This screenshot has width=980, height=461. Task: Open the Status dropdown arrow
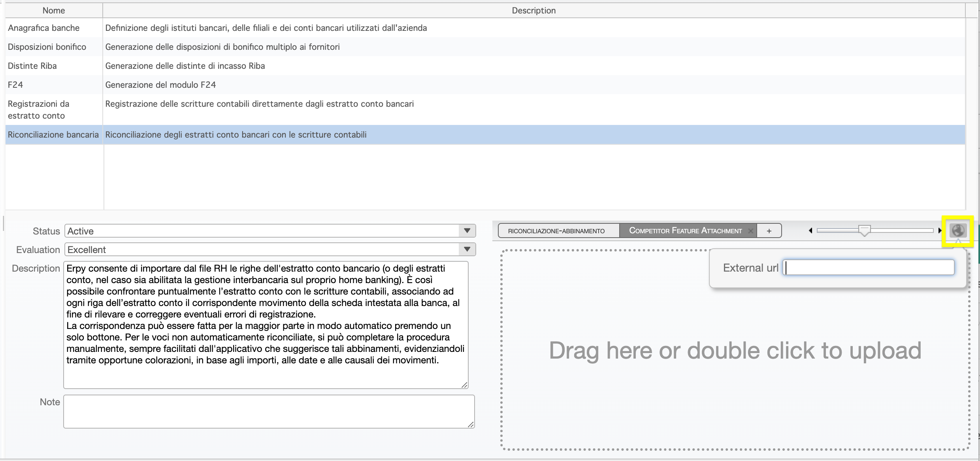[x=467, y=231]
